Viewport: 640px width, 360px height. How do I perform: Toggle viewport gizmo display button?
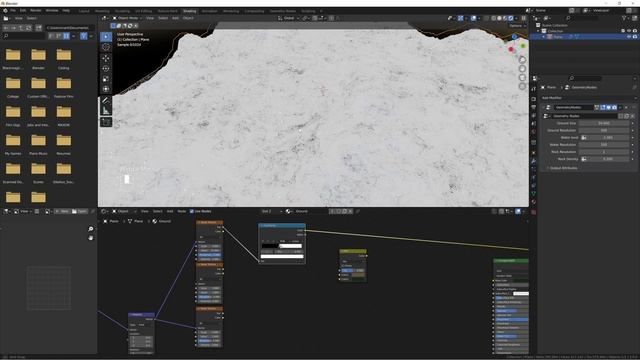460,18
